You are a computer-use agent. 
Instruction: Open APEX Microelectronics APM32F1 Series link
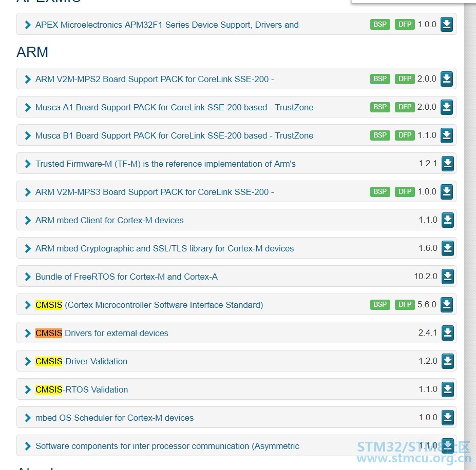[167, 25]
